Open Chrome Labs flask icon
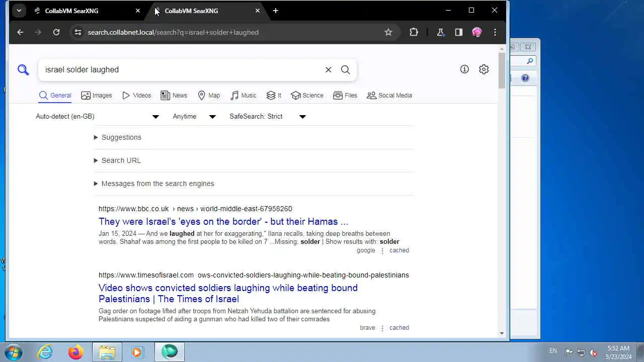Image resolution: width=644 pixels, height=362 pixels. click(440, 32)
